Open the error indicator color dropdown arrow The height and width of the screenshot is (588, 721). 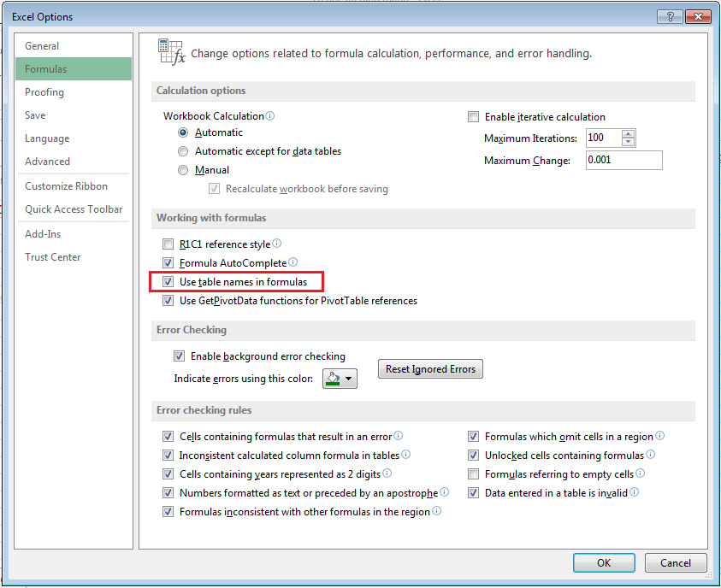click(349, 378)
